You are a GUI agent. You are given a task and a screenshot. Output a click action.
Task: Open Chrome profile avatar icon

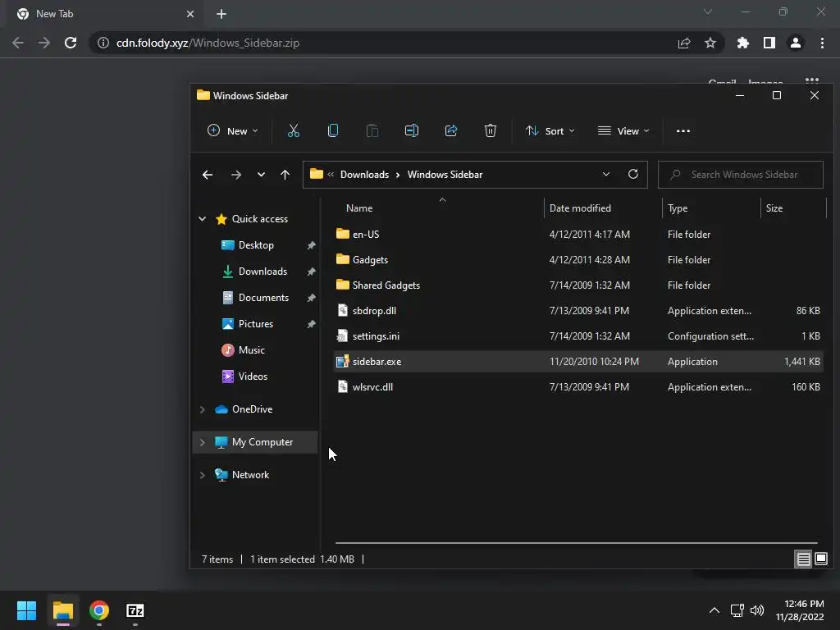pos(796,43)
